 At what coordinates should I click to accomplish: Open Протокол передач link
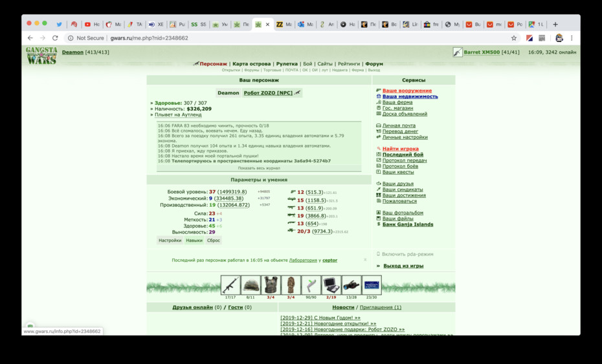(405, 160)
